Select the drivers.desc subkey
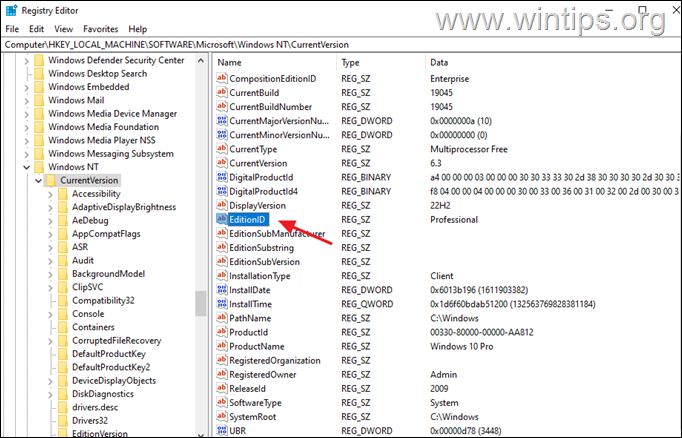 (95, 407)
